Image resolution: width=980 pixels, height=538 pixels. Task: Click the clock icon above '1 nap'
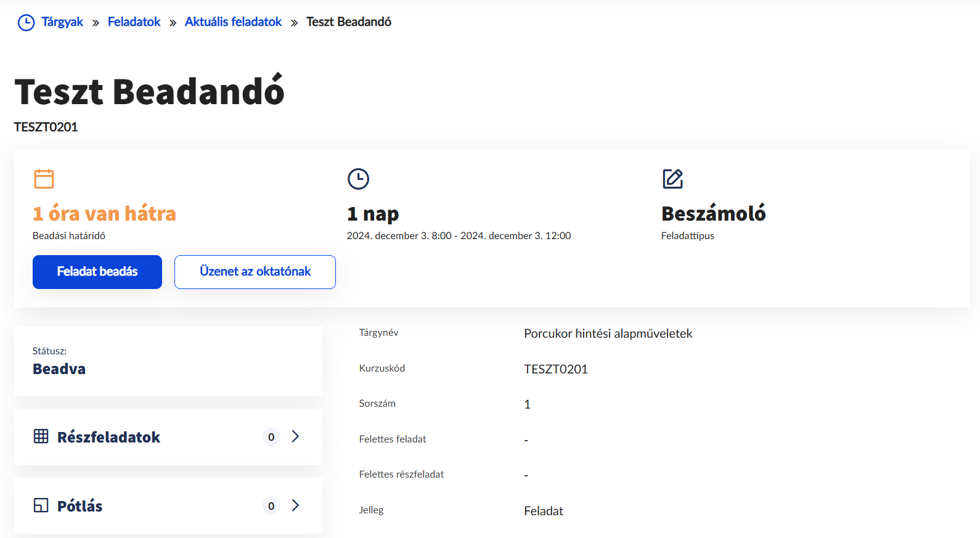pos(358,179)
